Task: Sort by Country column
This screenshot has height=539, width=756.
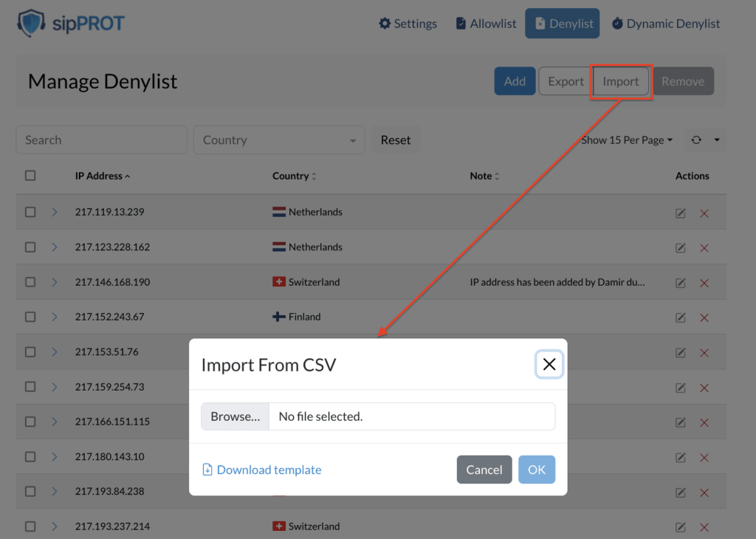Action: [x=294, y=176]
